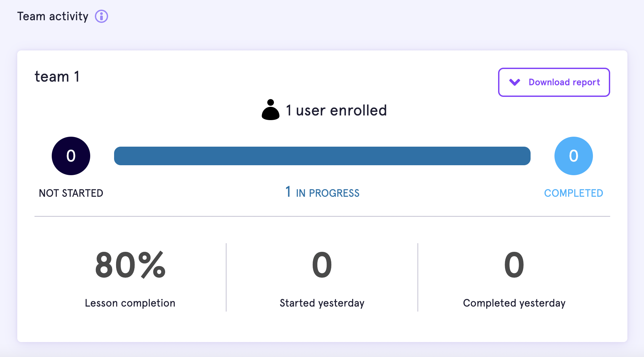Click the 1 user enrolled text
Image resolution: width=644 pixels, height=357 pixels.
point(336,110)
